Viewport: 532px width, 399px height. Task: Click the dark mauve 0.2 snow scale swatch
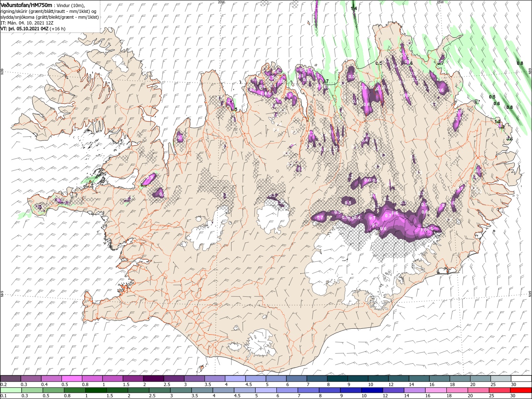click(x=10, y=378)
